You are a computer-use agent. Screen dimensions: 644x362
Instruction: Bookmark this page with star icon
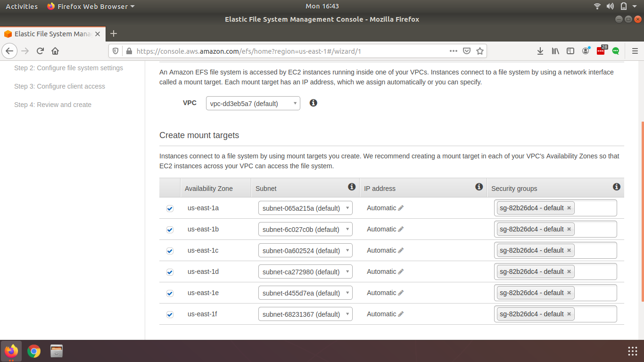coord(480,51)
